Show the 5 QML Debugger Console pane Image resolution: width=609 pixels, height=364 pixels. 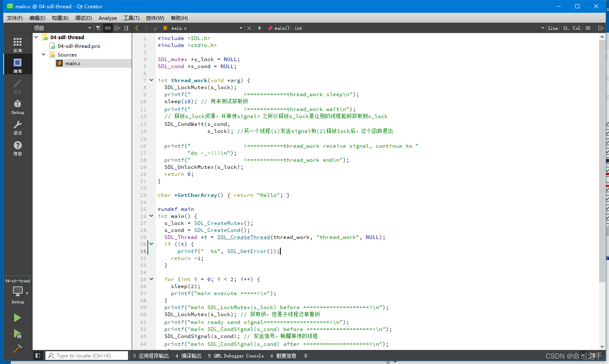[x=236, y=356]
